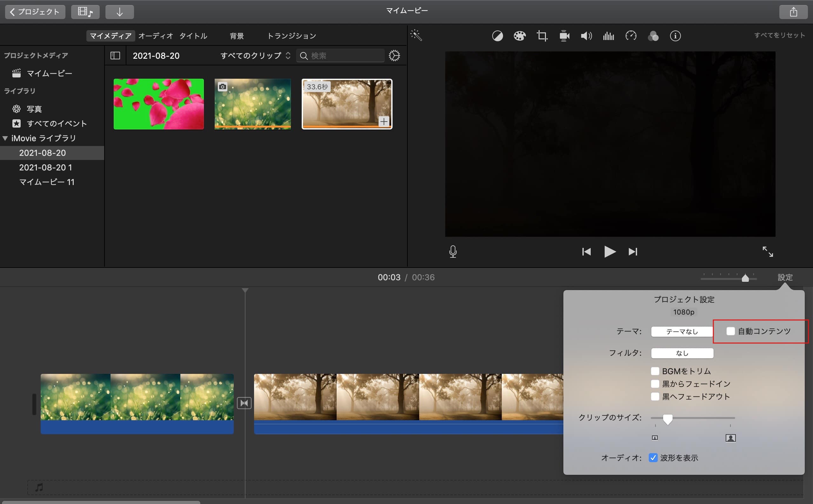Open the volume adjustment tool
The height and width of the screenshot is (504, 813).
point(586,36)
